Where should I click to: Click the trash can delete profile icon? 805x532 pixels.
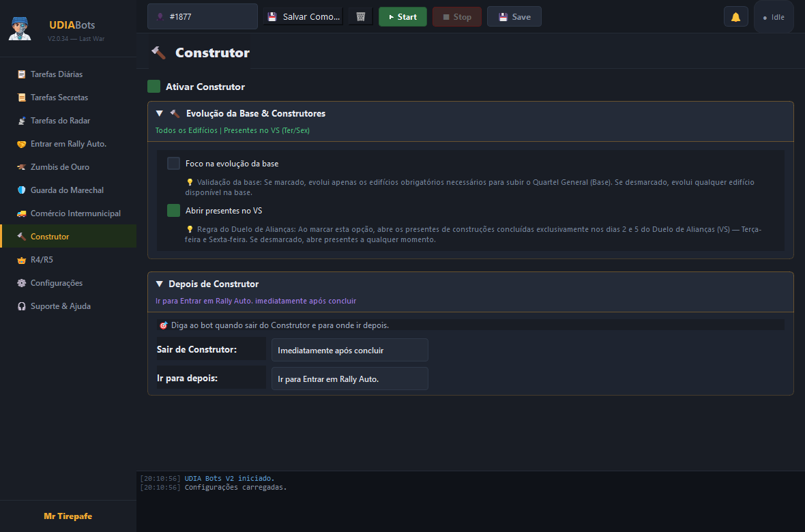tap(360, 16)
